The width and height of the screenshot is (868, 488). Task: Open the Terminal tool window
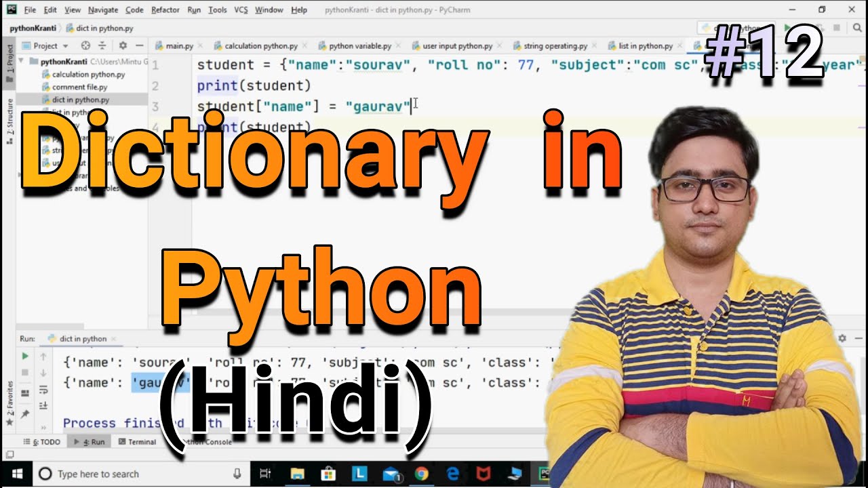[x=137, y=442]
